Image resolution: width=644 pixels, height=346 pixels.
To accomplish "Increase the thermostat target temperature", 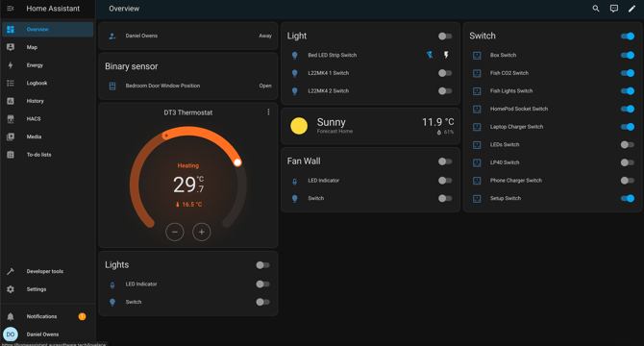I will point(202,232).
